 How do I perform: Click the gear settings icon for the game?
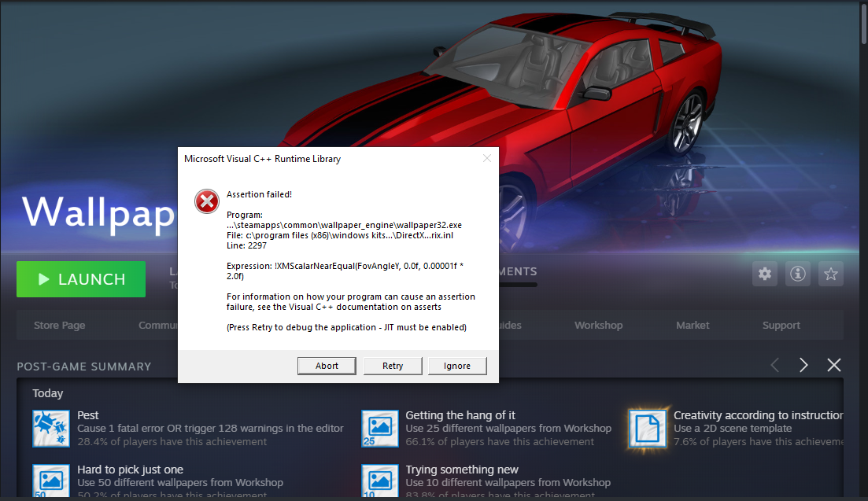pyautogui.click(x=765, y=274)
